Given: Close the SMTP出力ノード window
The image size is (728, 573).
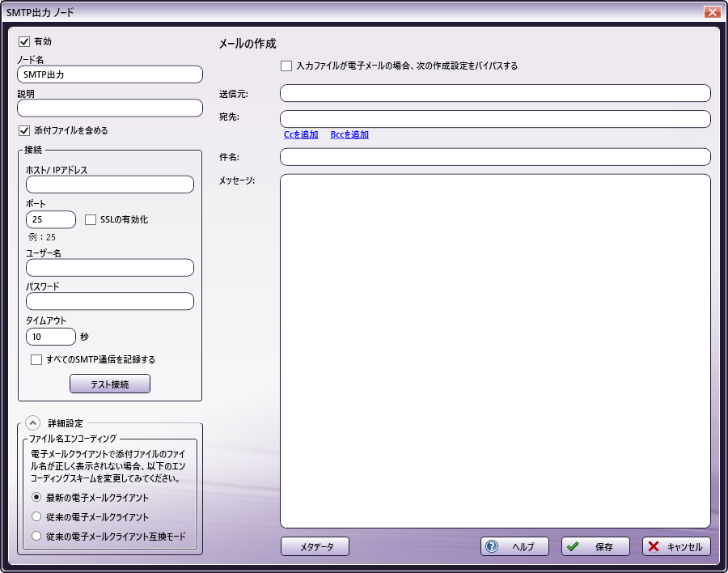Looking at the screenshot, I should pyautogui.click(x=712, y=12).
